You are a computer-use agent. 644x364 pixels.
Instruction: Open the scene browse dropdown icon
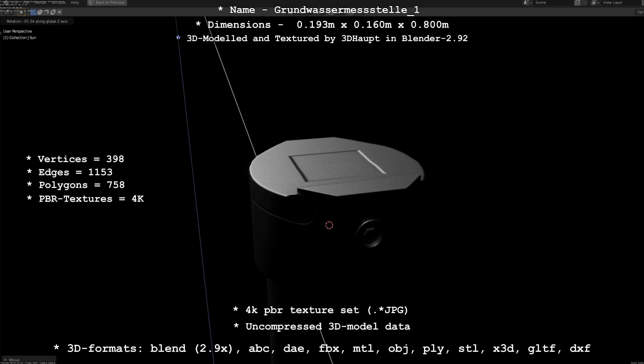(x=528, y=2)
